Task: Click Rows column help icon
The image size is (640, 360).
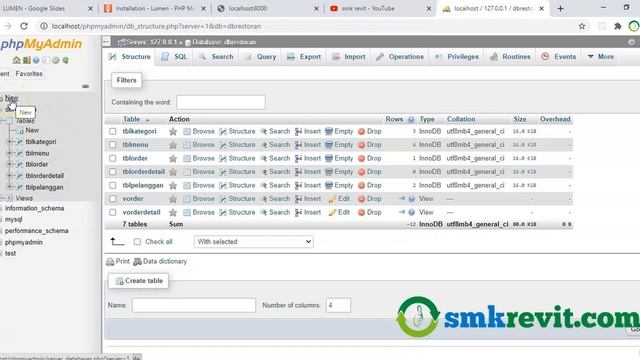Action: 411,120
